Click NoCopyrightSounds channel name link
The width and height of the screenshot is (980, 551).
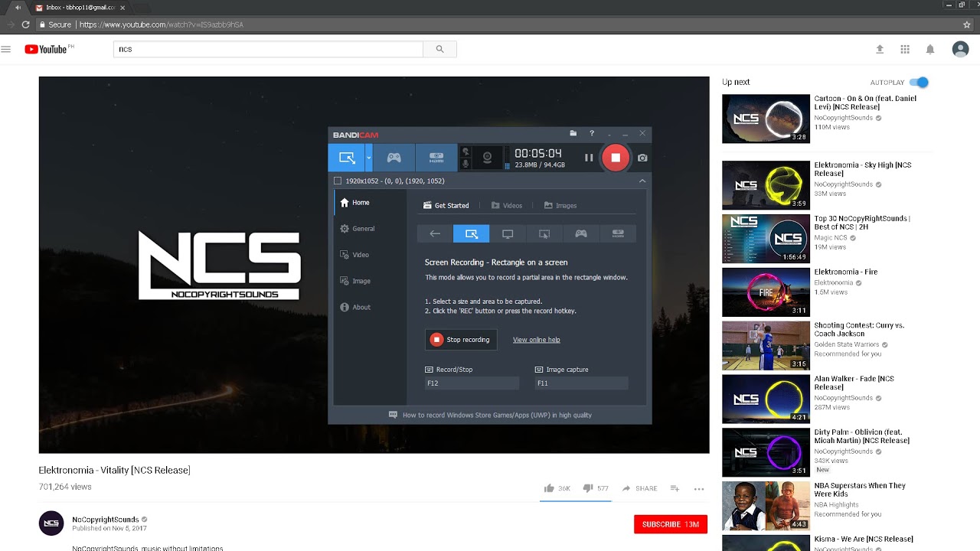point(106,520)
